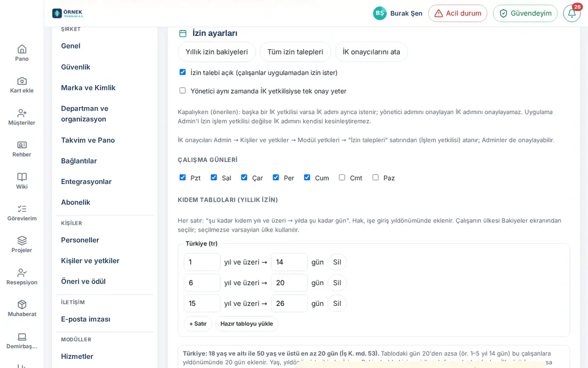
Task: Open Görevlerim checklist icon
Action: (x=22, y=209)
